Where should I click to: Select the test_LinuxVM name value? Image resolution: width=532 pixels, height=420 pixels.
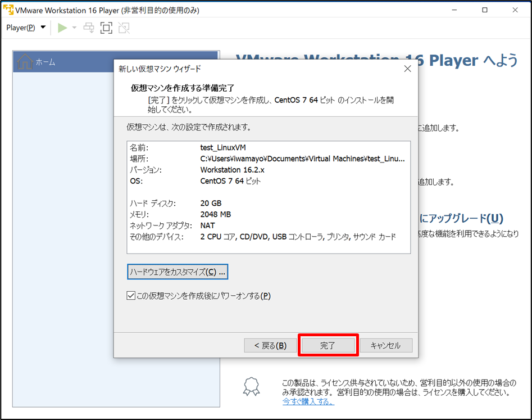point(223,148)
